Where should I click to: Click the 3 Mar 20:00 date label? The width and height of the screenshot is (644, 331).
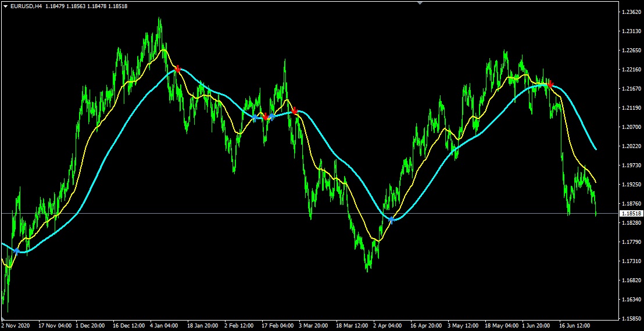[x=314, y=326]
